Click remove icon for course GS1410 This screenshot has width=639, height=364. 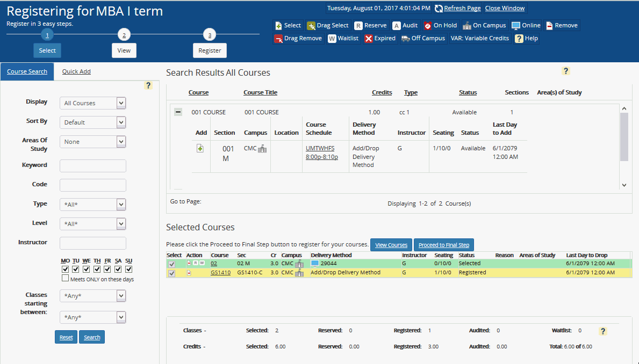(189, 272)
